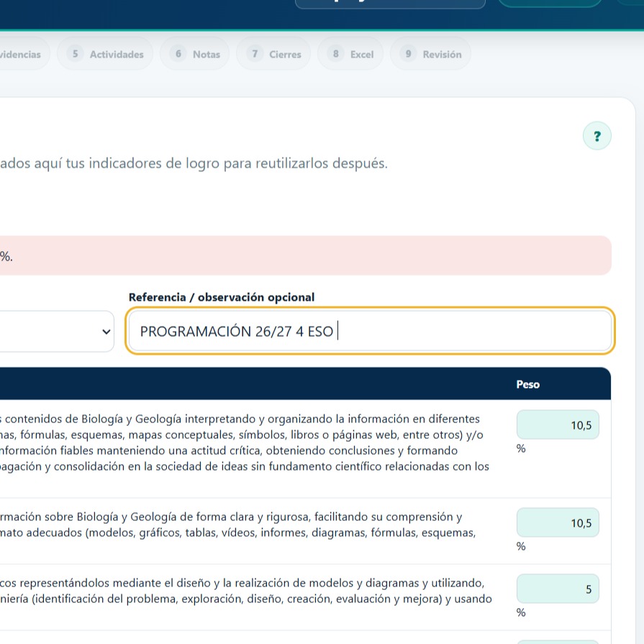Click the Peso field containing 5
The height and width of the screenshot is (644, 644).
coord(558,589)
